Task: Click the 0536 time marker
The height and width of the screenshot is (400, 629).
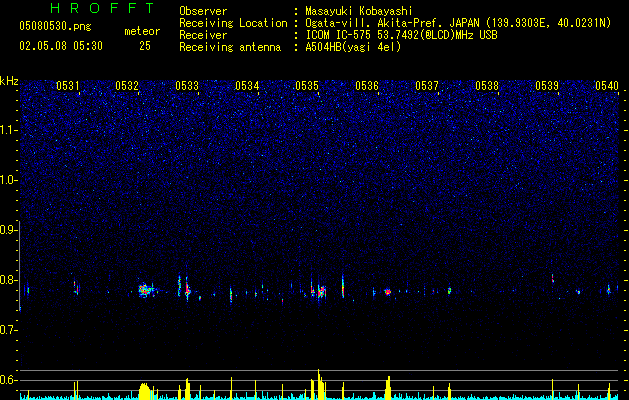Action: (367, 86)
